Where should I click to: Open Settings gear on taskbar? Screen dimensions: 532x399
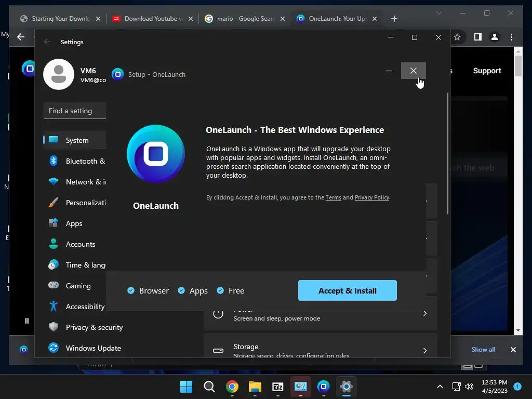click(347, 387)
